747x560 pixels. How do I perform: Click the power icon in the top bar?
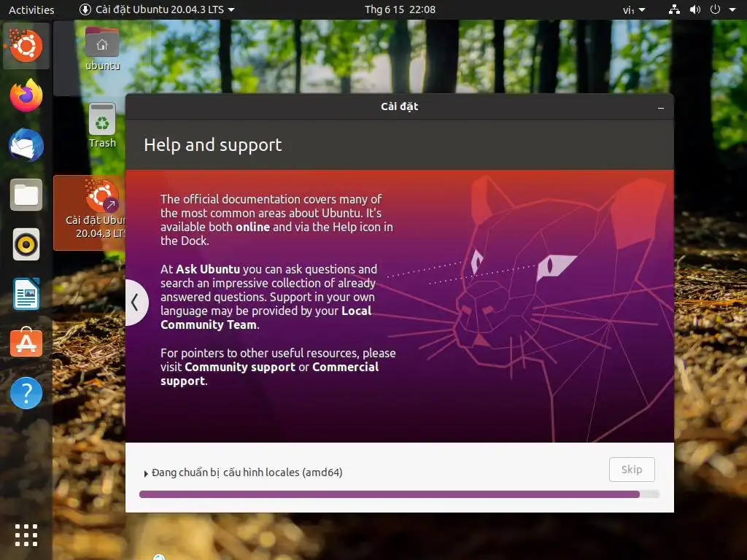715,9
